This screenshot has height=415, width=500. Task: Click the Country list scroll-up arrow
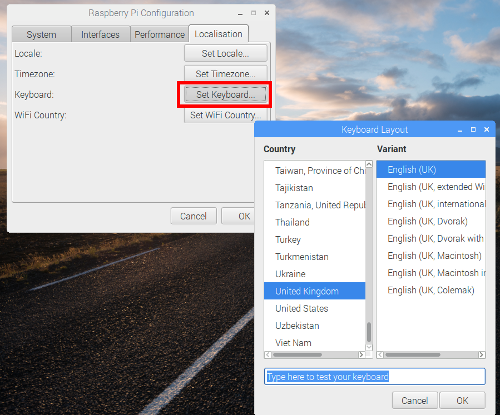(x=369, y=164)
